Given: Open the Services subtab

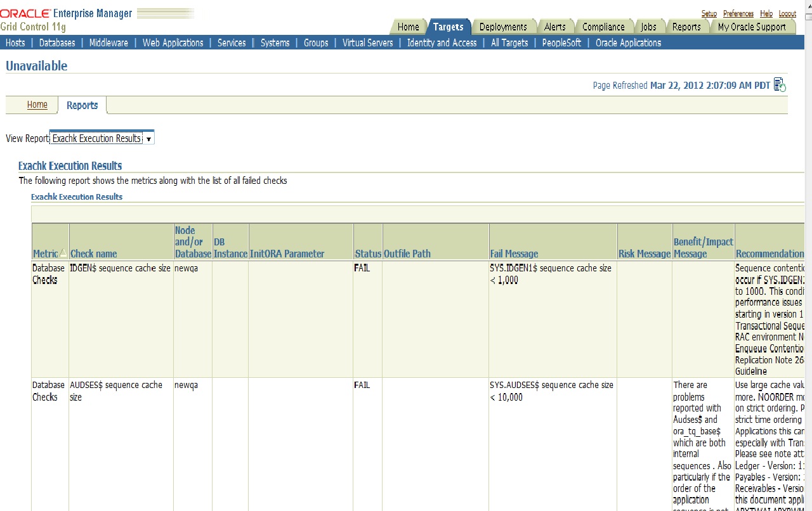Looking at the screenshot, I should [x=232, y=42].
